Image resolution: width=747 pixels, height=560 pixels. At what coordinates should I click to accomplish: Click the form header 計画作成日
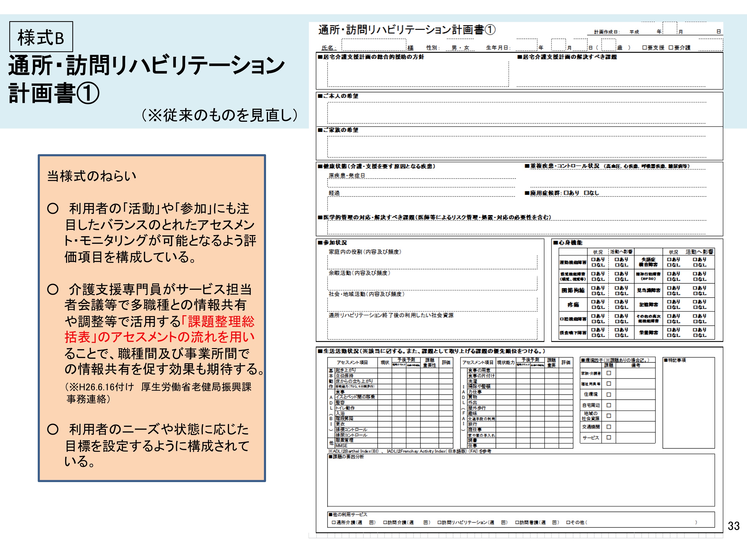pos(607,32)
